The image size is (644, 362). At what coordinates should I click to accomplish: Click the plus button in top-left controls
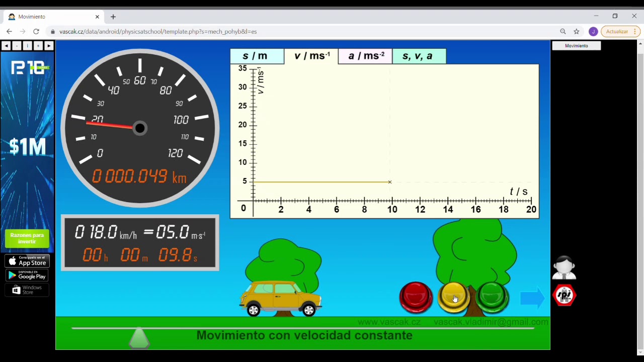(38, 46)
